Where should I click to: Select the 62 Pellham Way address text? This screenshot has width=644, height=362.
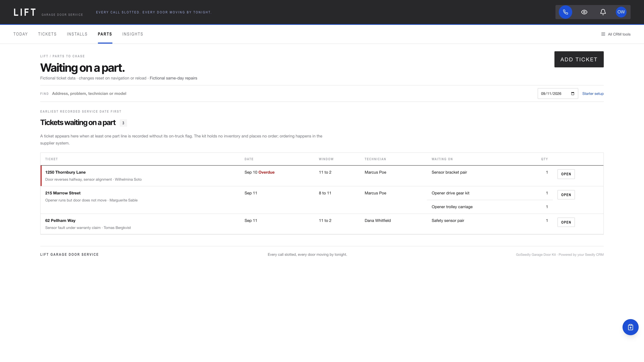[60, 221]
